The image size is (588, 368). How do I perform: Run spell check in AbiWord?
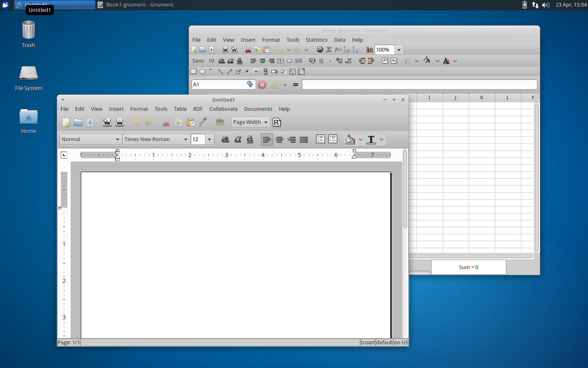220,122
